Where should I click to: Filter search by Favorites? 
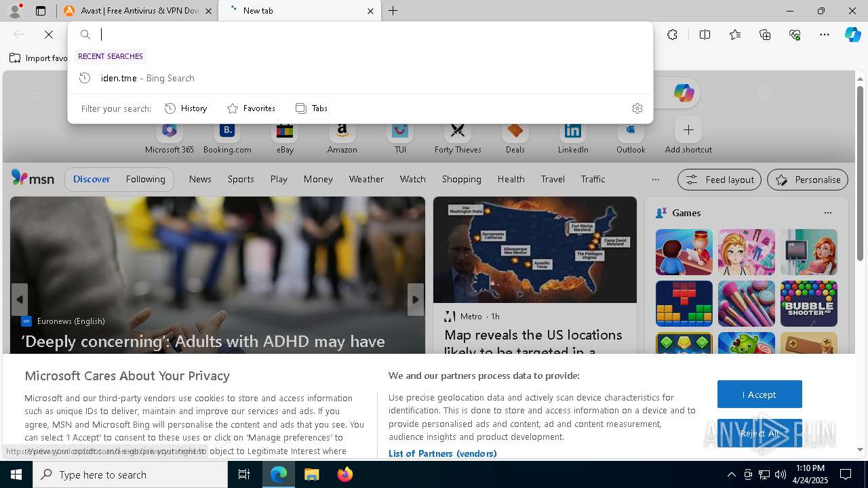tap(251, 108)
